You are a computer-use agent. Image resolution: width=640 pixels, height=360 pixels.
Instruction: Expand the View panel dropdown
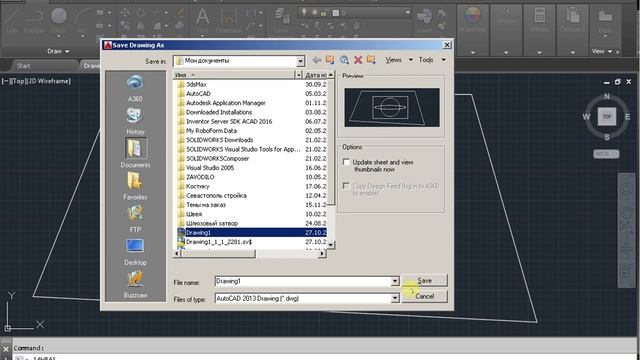[x=602, y=51]
